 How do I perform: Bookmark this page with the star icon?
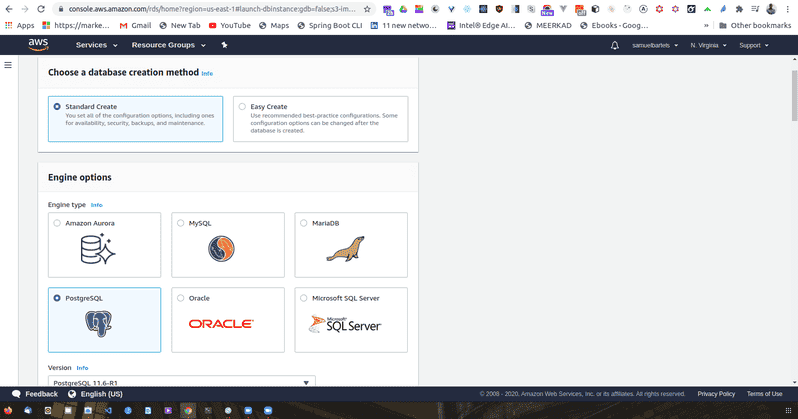pyautogui.click(x=367, y=9)
